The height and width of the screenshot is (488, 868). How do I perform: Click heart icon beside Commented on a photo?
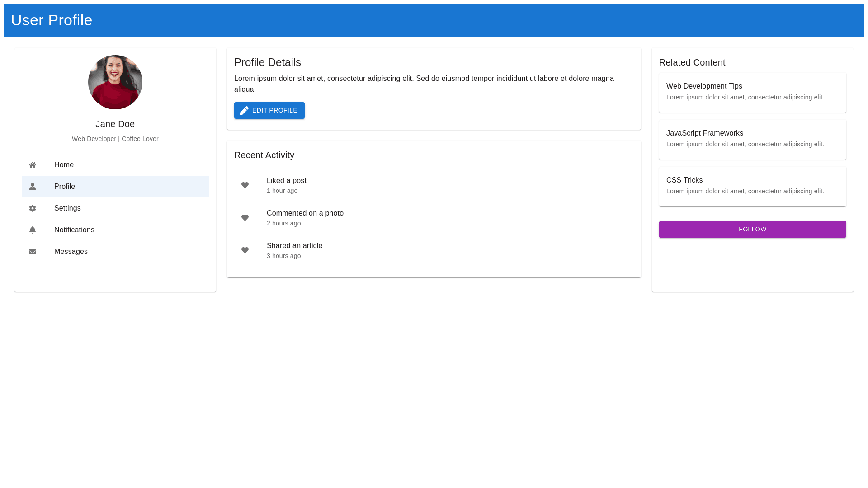click(x=245, y=218)
